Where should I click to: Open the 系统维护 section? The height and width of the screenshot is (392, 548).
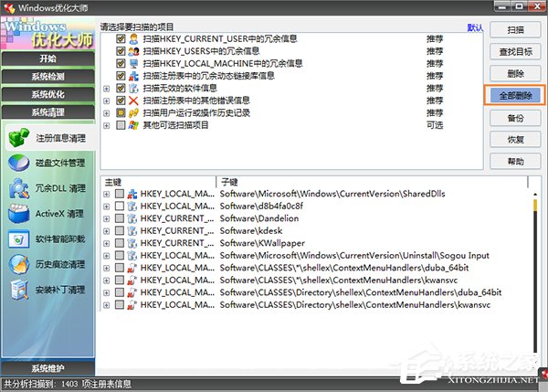tap(47, 368)
